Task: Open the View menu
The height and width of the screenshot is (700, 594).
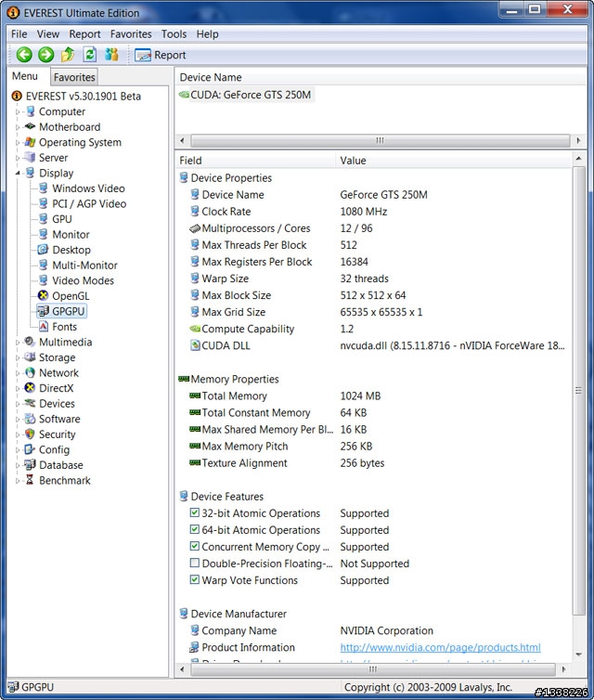Action: point(47,34)
